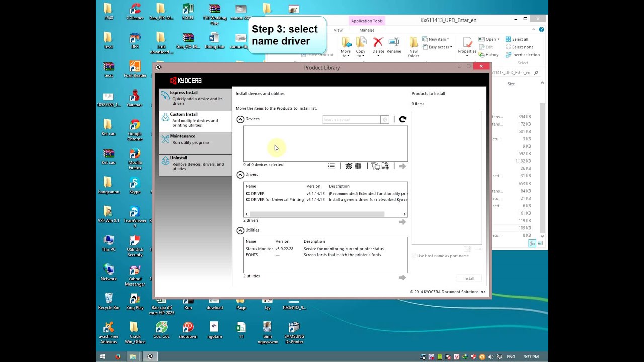Collapse the Drivers section
644x362 pixels.
[x=240, y=175]
